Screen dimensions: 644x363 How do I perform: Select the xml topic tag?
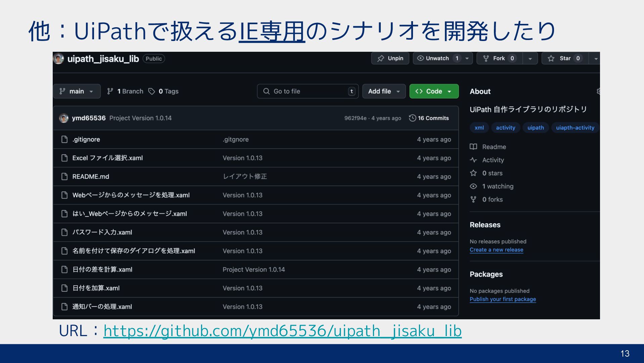click(479, 128)
